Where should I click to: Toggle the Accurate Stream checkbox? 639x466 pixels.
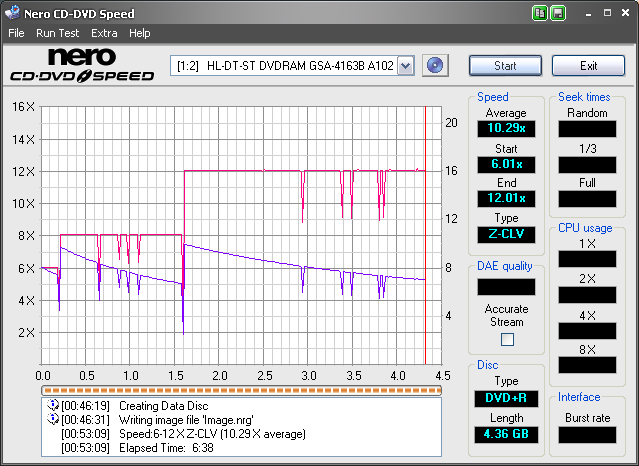tap(507, 339)
